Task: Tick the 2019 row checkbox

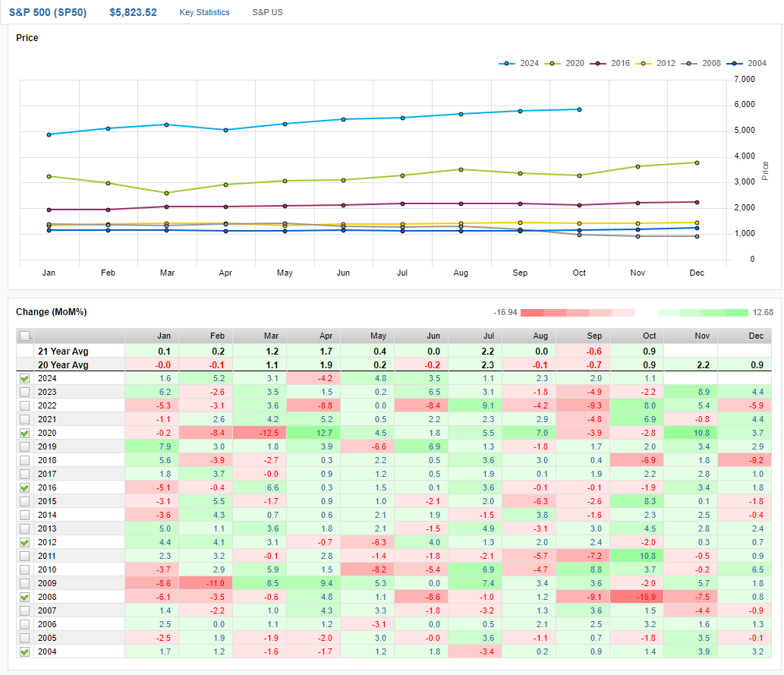Action: coord(24,446)
